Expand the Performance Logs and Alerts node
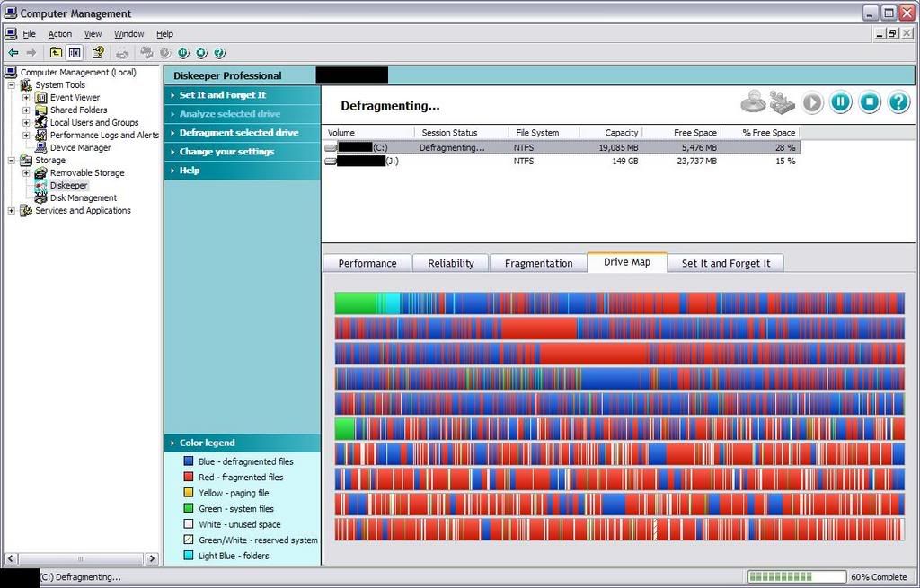920x588 pixels. pyautogui.click(x=26, y=136)
